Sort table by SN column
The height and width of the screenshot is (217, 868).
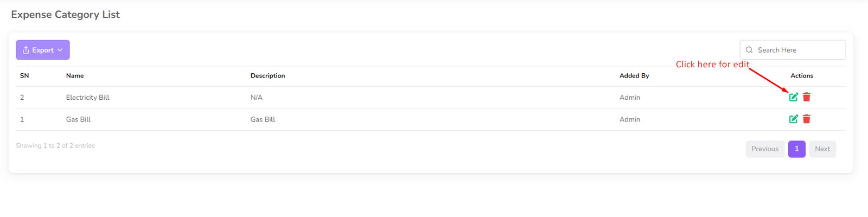24,76
